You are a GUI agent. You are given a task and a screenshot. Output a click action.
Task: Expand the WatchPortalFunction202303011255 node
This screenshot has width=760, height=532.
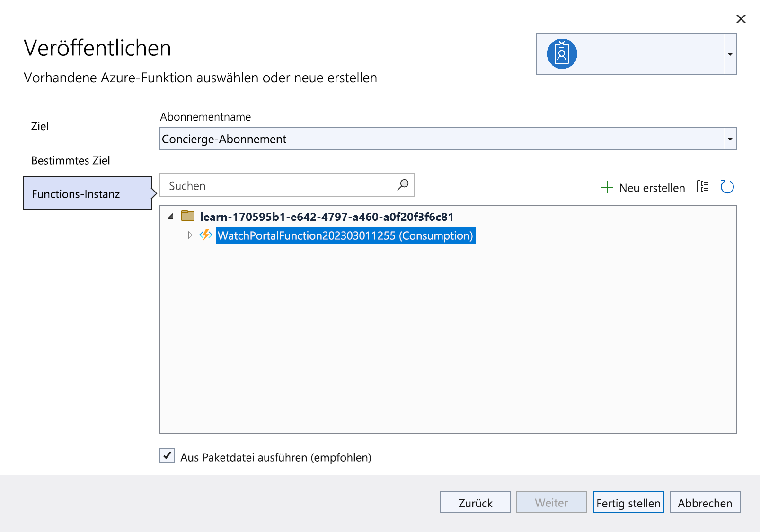(190, 235)
